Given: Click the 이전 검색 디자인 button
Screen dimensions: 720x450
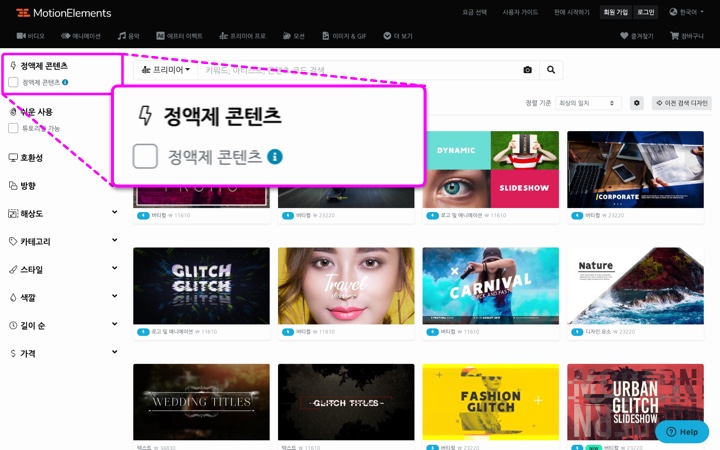Looking at the screenshot, I should (681, 103).
